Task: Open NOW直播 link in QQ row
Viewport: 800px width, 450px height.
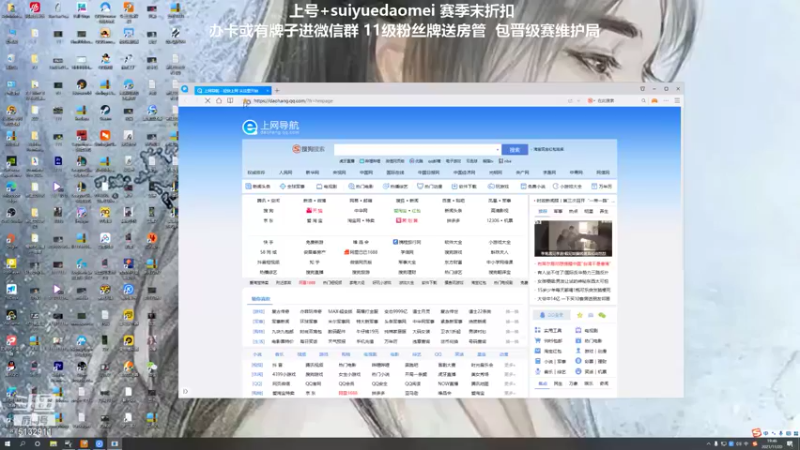Action: click(x=447, y=384)
